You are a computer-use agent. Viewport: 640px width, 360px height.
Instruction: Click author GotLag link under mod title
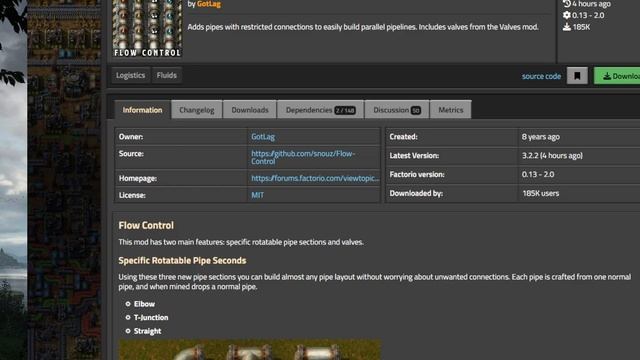click(209, 4)
